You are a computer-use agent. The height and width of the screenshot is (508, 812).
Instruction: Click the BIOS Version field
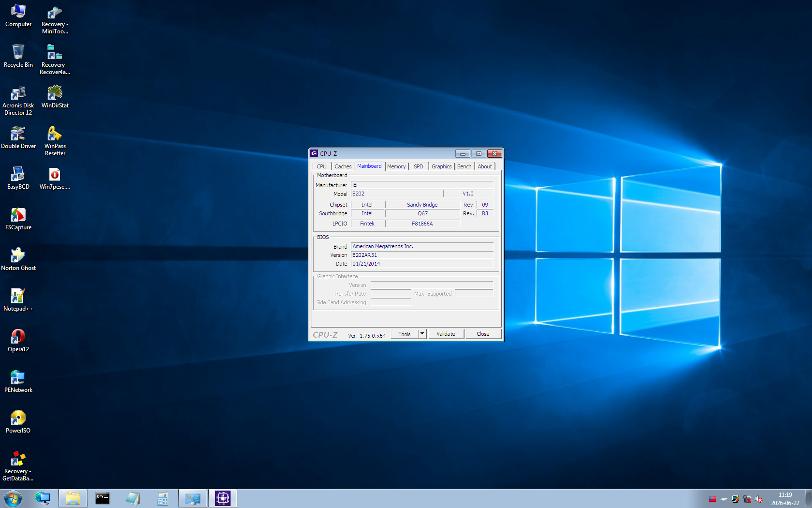(422, 255)
